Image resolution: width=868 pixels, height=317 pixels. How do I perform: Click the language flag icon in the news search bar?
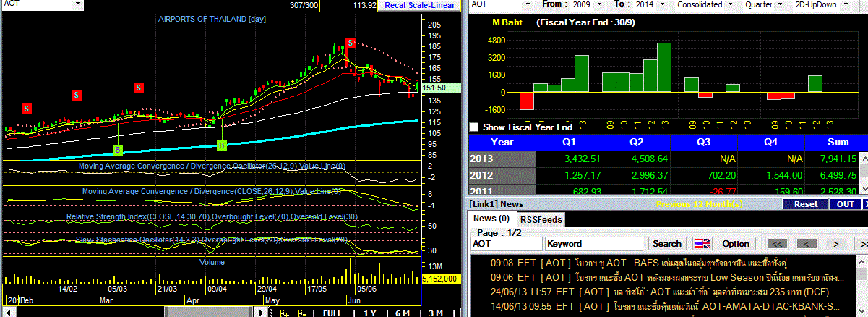(x=702, y=243)
